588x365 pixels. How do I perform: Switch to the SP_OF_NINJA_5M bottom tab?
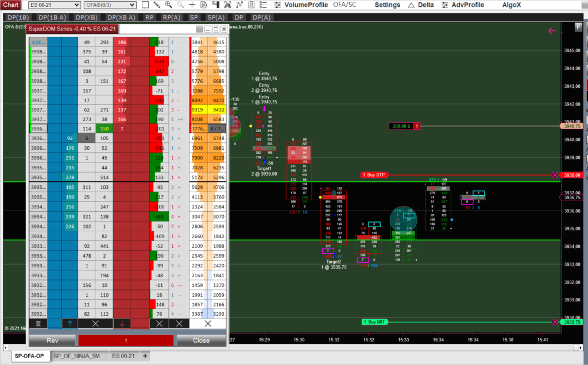(x=76, y=356)
